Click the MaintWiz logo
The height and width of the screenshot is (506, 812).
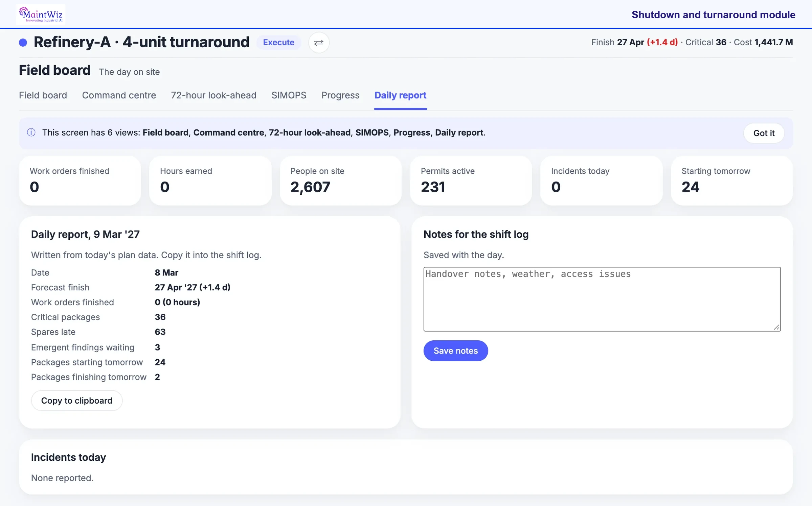41,14
